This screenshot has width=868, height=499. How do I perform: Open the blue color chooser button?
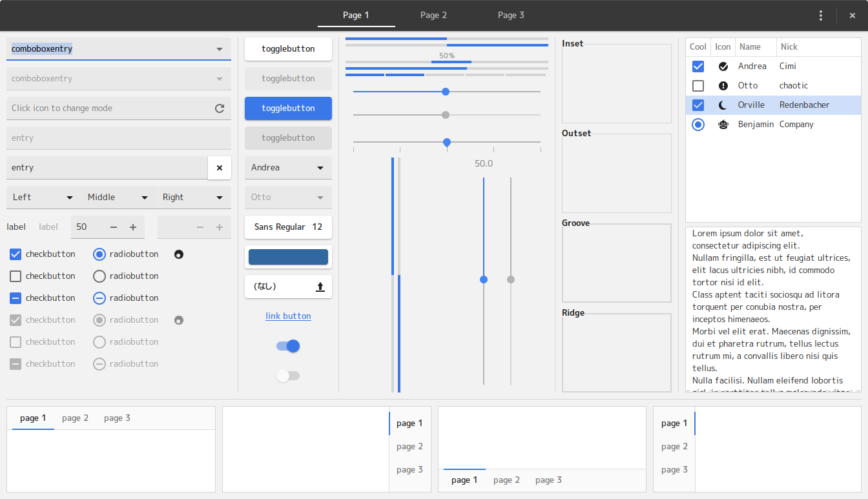pyautogui.click(x=288, y=257)
